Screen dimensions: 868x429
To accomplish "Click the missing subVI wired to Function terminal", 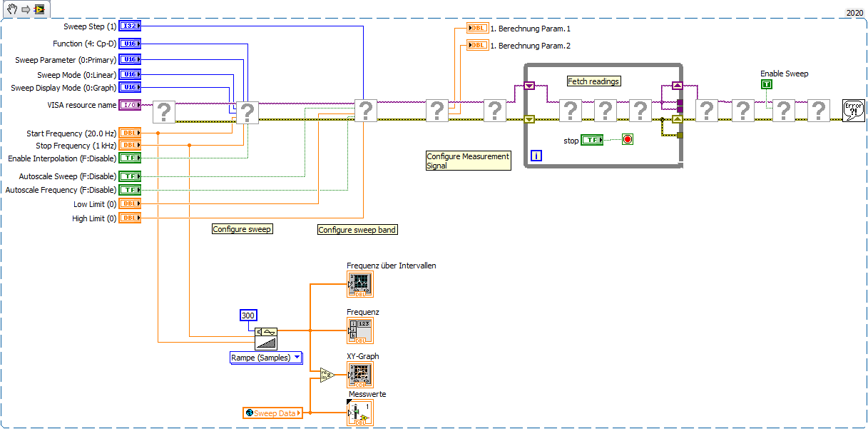I will click(x=246, y=111).
